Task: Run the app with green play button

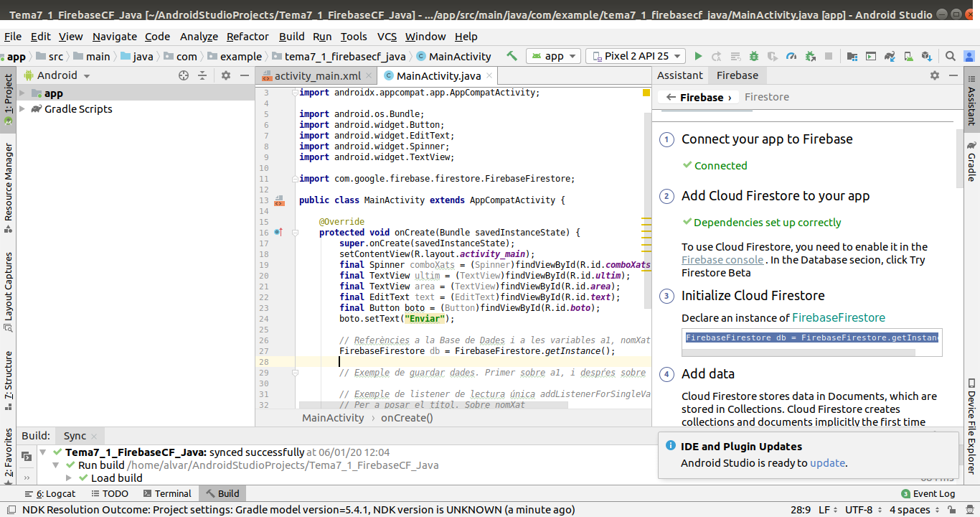Action: [x=697, y=56]
